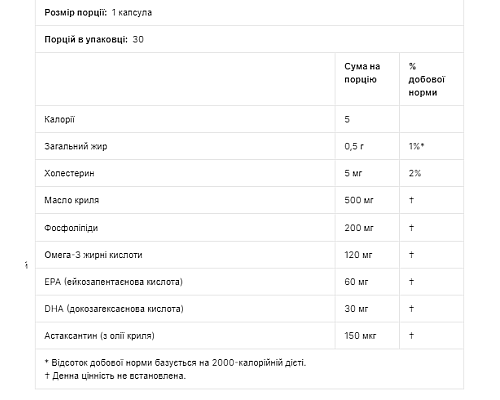Select the 1%* daily value cell
Viewport: 500px width, 400px height.
[x=416, y=146]
